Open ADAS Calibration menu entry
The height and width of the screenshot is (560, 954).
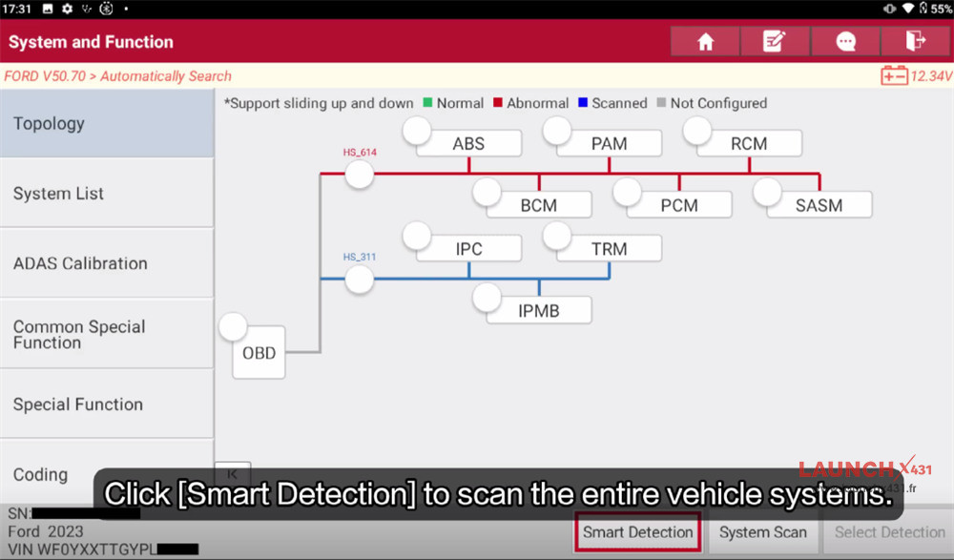[107, 263]
